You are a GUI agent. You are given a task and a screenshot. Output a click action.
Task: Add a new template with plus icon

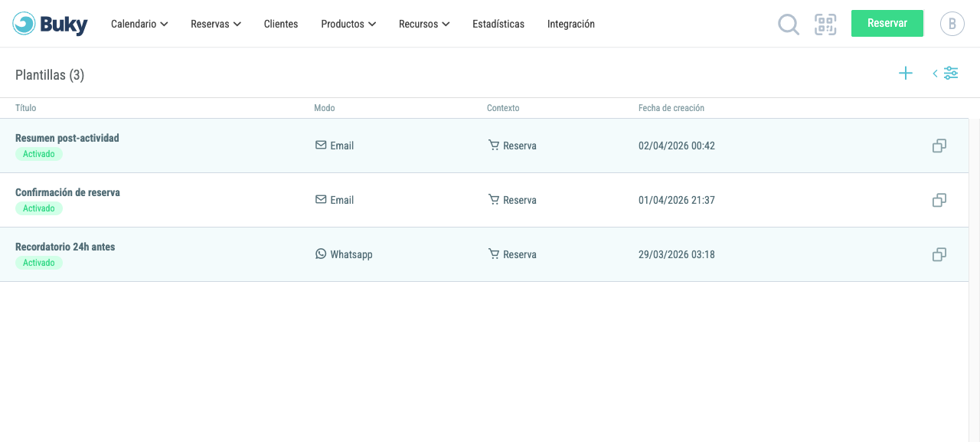tap(906, 74)
